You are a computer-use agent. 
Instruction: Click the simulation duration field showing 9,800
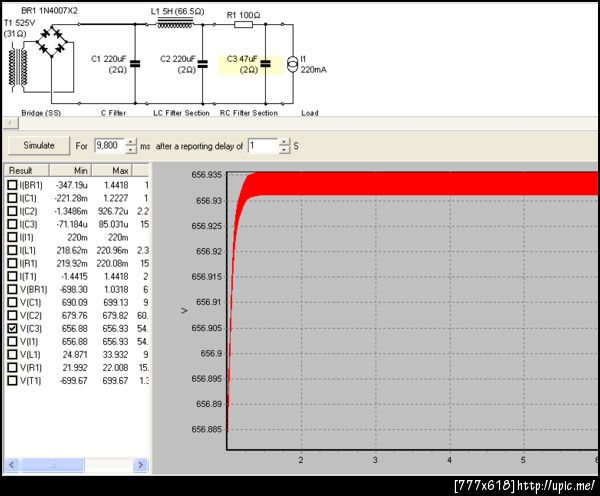coord(109,146)
